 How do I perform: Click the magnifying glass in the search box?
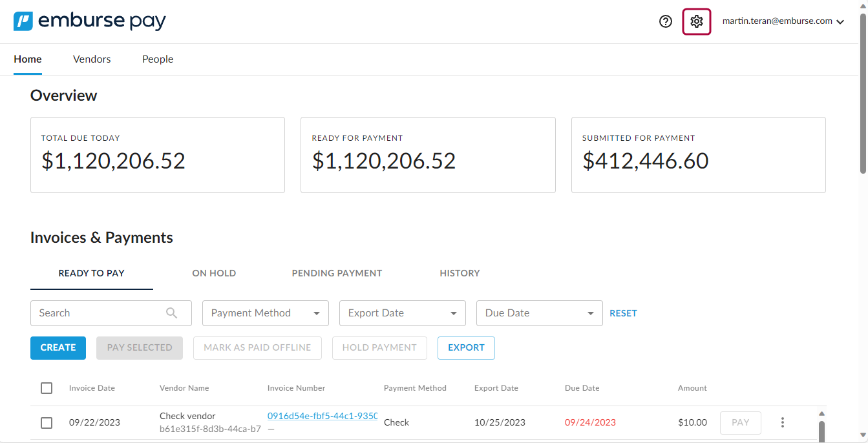(x=172, y=313)
